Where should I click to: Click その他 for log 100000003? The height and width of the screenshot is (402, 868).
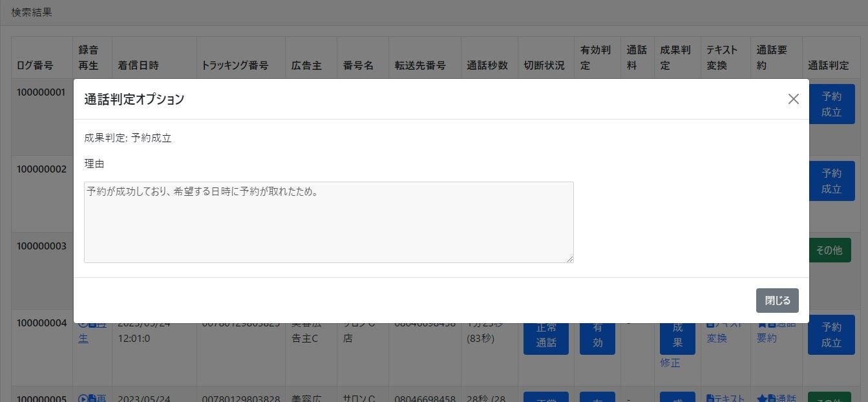(831, 250)
